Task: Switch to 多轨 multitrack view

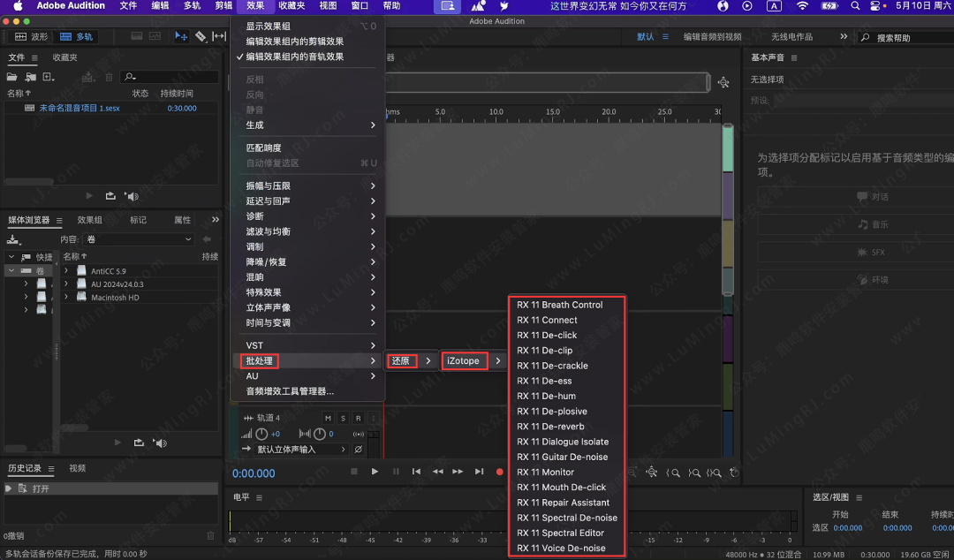Action: coord(76,37)
